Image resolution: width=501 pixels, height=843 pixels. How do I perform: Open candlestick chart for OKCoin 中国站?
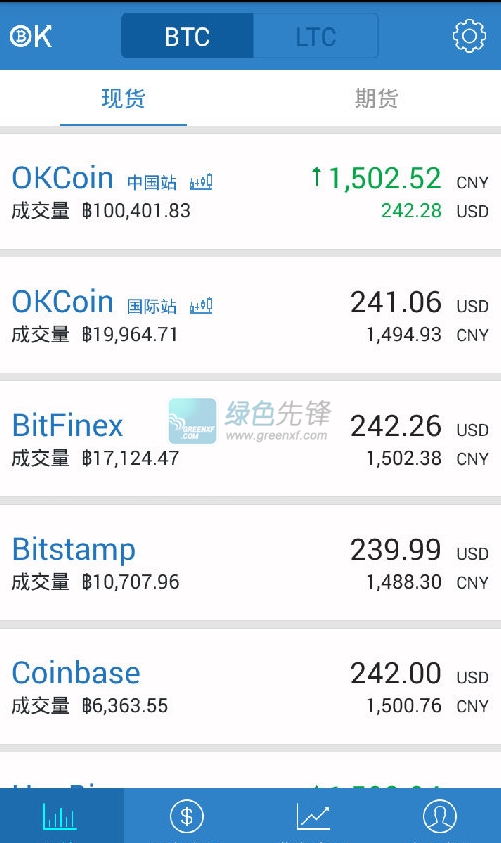pos(201,182)
